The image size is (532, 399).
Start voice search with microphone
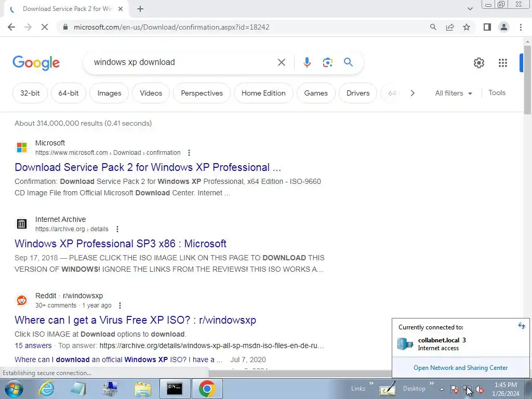[307, 62]
